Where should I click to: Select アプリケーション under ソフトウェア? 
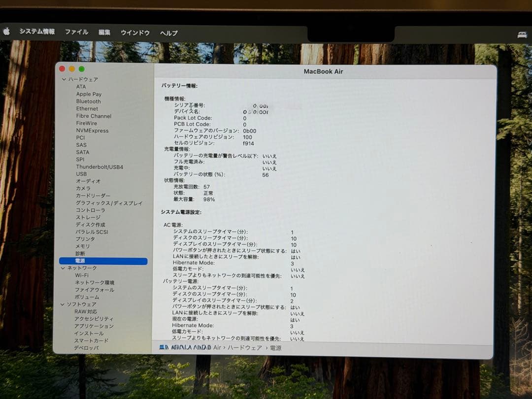pos(95,326)
